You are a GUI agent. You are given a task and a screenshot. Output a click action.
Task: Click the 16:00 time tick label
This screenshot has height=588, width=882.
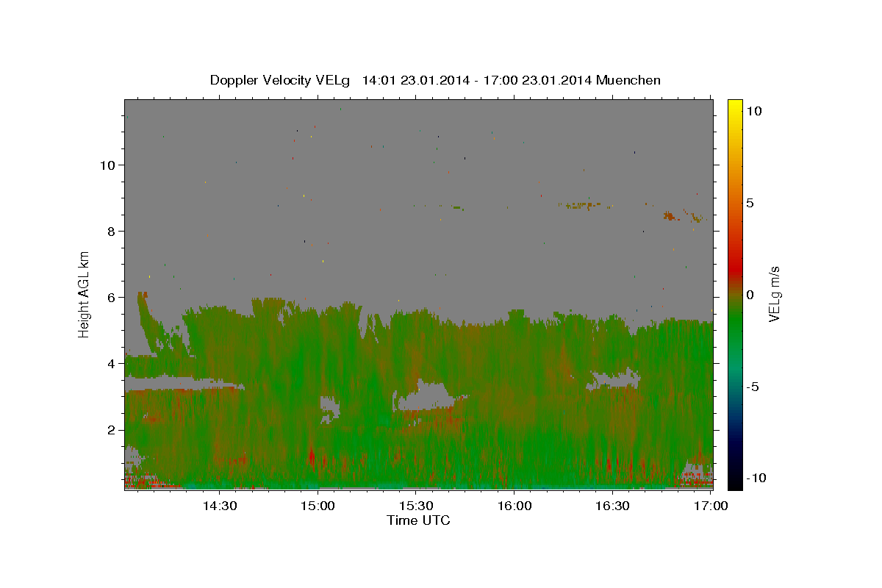tap(514, 506)
